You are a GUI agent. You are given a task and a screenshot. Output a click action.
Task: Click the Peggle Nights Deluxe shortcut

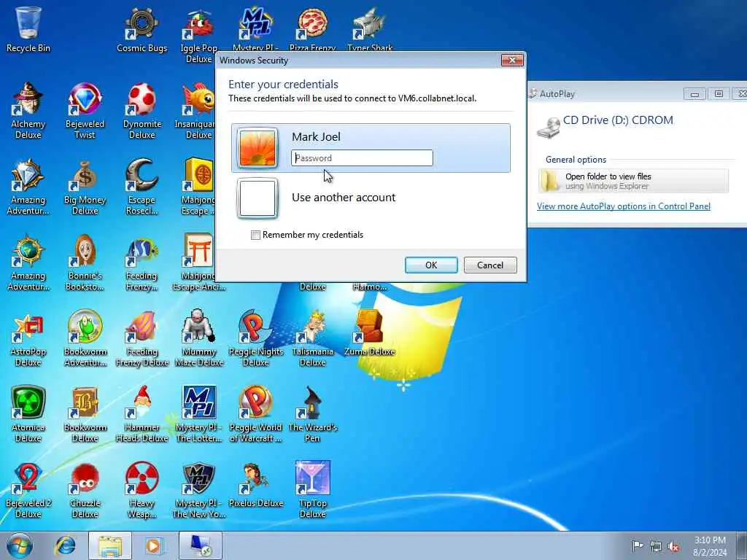pyautogui.click(x=256, y=338)
